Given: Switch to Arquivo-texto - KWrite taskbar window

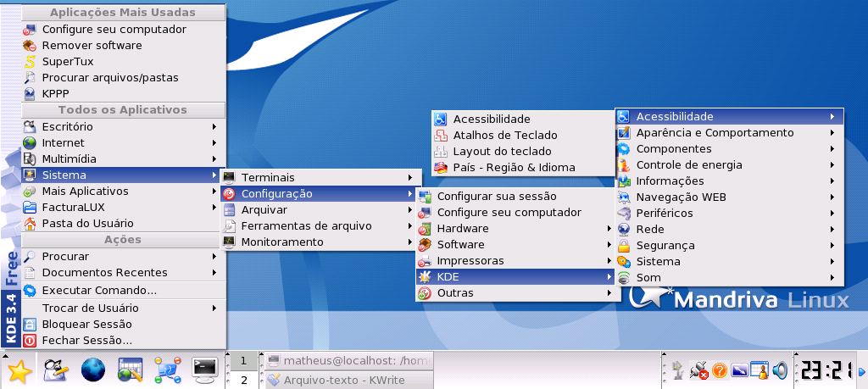Looking at the screenshot, I should pyautogui.click(x=348, y=381).
